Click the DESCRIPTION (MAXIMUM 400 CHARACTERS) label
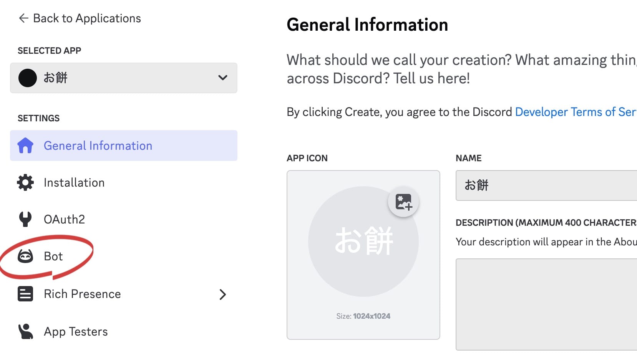 [546, 223]
